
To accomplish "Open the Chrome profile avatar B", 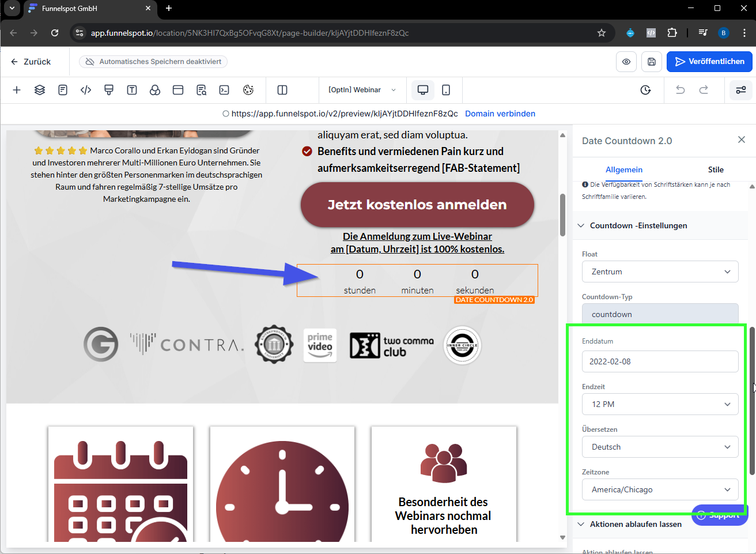I will pos(724,33).
